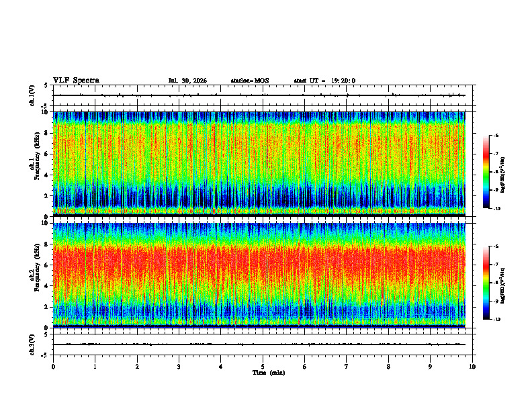Click the "-7" label on ch.1 color scale

tap(495, 154)
